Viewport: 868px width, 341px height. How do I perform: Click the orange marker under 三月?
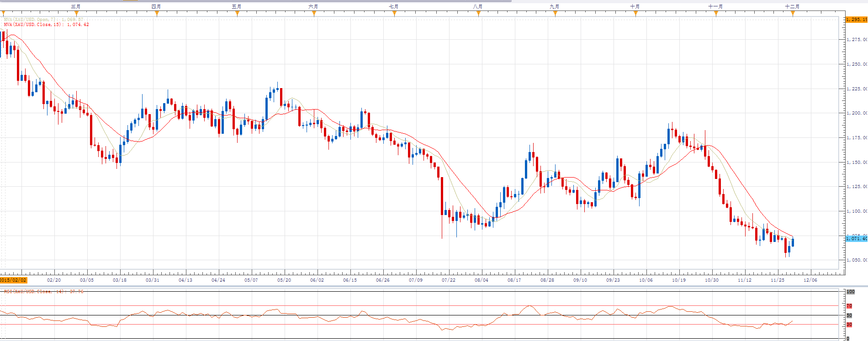point(76,13)
